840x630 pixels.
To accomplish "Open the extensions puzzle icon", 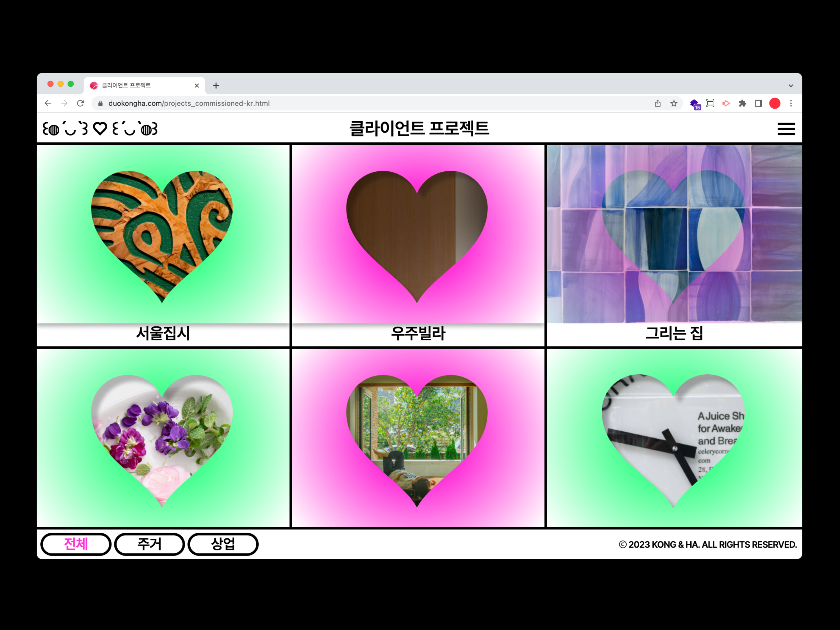I will click(x=742, y=103).
